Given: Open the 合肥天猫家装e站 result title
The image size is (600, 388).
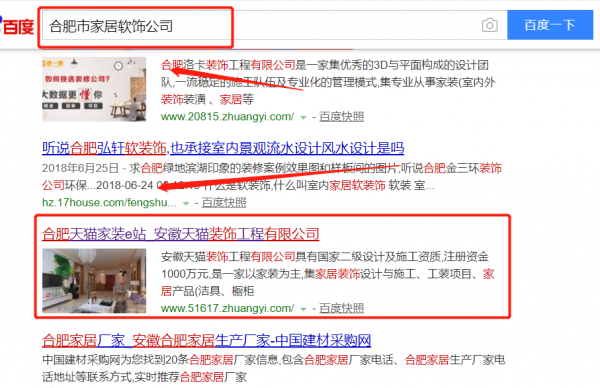Looking at the screenshot, I should [x=181, y=234].
